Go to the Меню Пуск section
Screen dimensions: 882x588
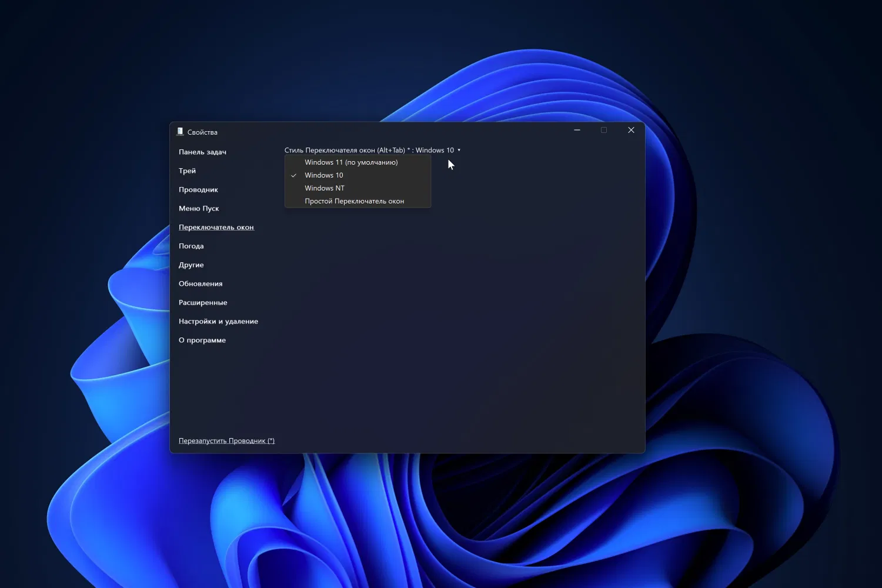(199, 208)
